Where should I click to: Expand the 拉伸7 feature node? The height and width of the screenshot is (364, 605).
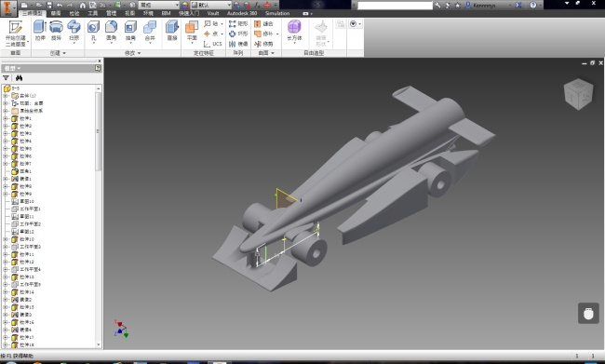pos(6,164)
